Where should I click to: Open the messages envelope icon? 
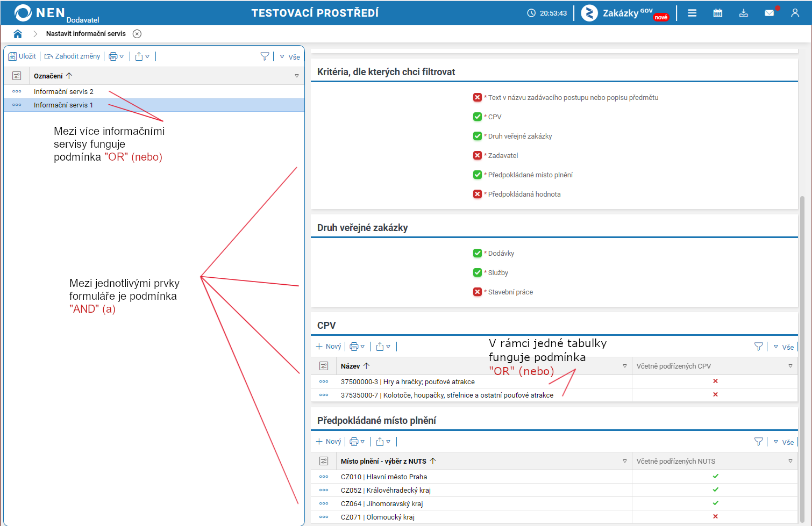click(770, 13)
